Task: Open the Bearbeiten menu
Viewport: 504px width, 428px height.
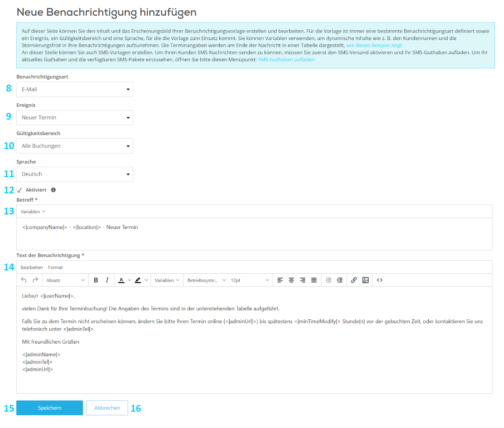Action: (32, 267)
